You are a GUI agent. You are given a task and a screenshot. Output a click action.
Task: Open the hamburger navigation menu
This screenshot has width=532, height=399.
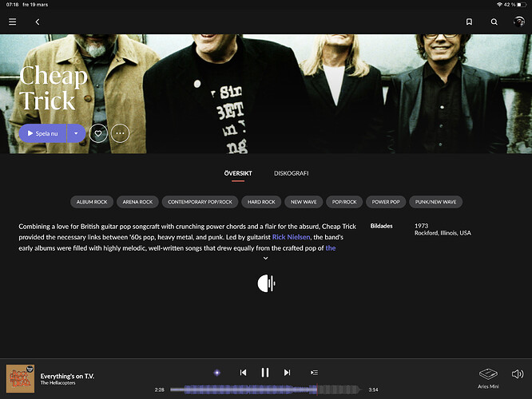[13, 22]
